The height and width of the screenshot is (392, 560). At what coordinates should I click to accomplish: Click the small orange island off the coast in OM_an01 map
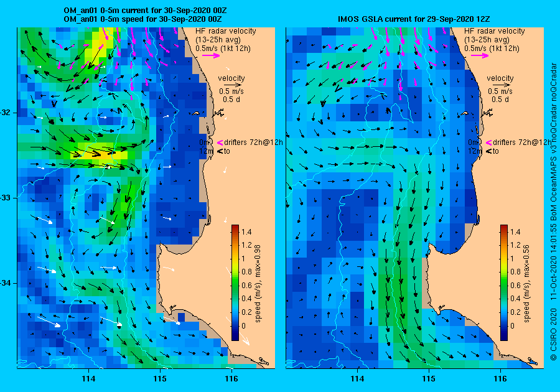[x=196, y=113]
